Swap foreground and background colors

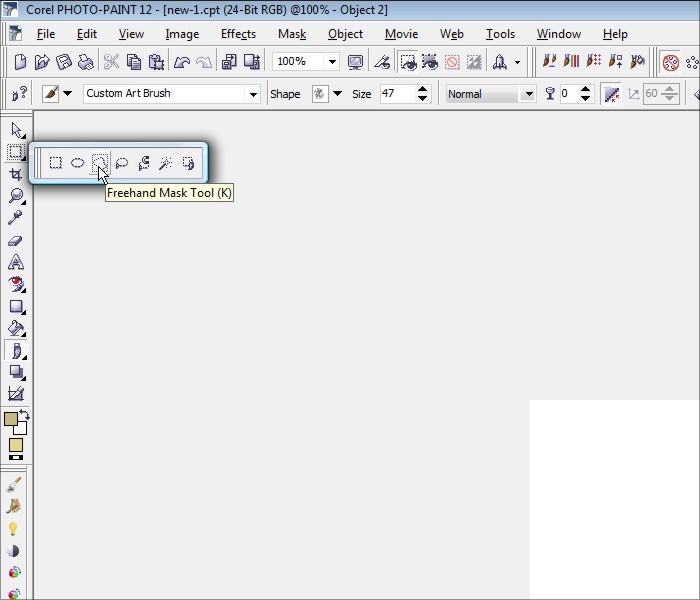(25, 413)
